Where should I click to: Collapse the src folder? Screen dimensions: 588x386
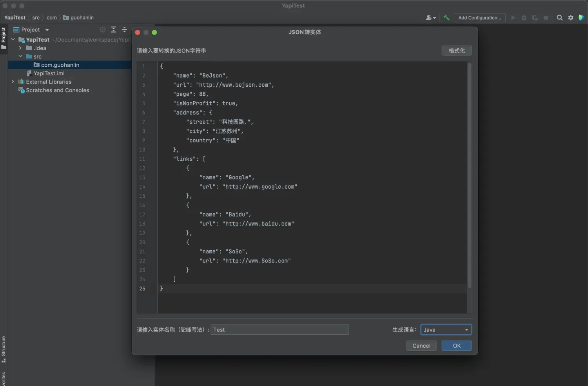pos(20,56)
